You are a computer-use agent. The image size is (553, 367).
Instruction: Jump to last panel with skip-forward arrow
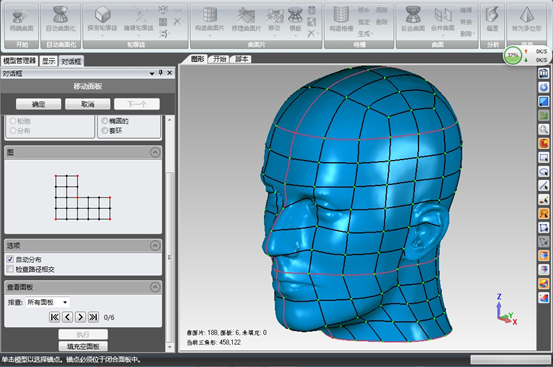click(93, 317)
